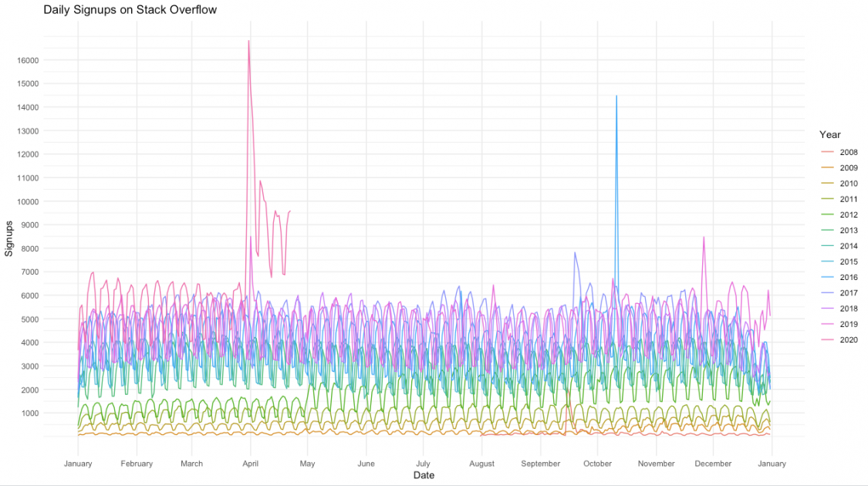Select the 2016 legend color line
Viewport: 868px width, 486px height.
(x=828, y=277)
